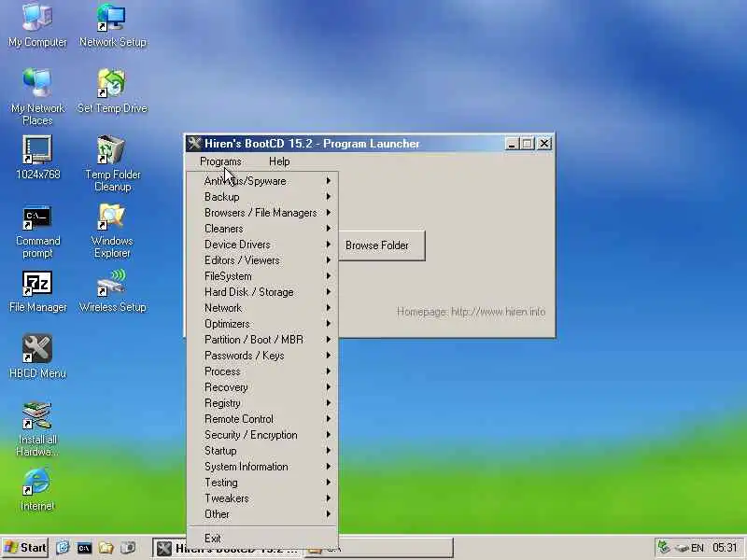Open the Security / Encryption submenu
This screenshot has height=560, width=747.
(262, 435)
